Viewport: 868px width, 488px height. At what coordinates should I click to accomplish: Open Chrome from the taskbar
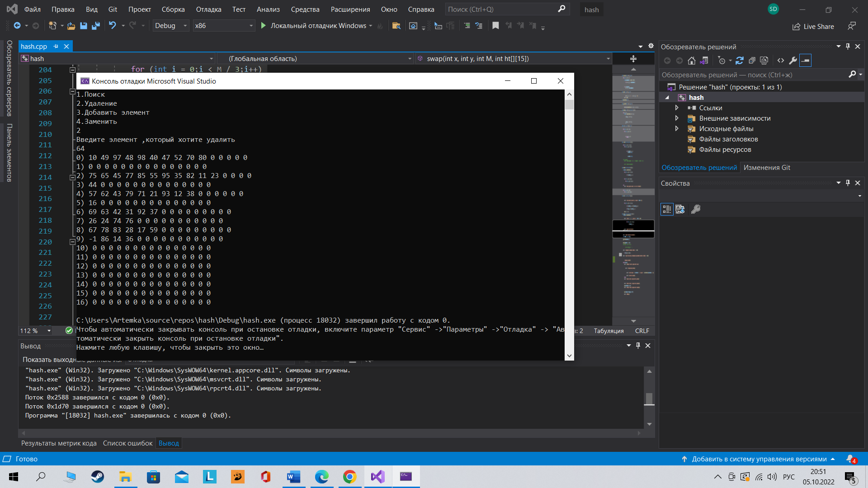(x=349, y=477)
